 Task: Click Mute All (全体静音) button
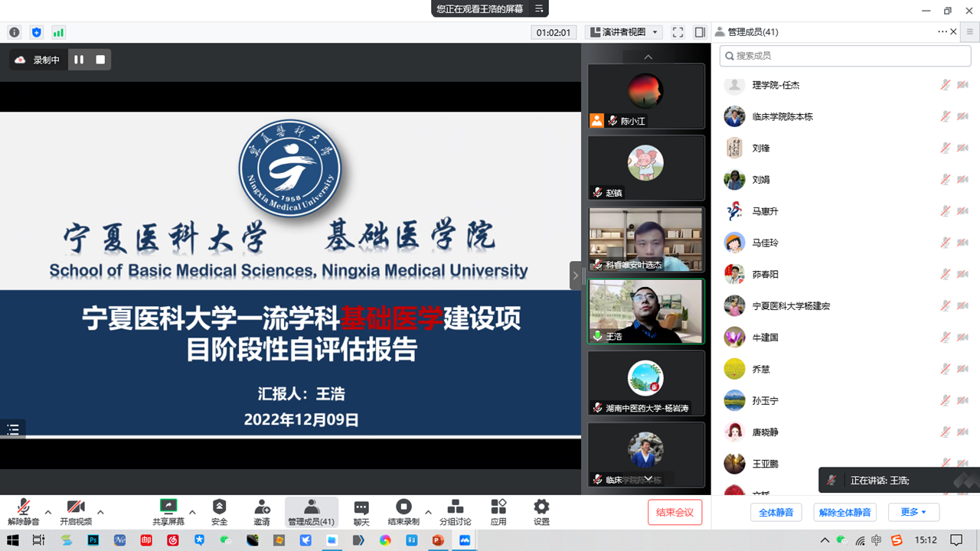pyautogui.click(x=776, y=512)
